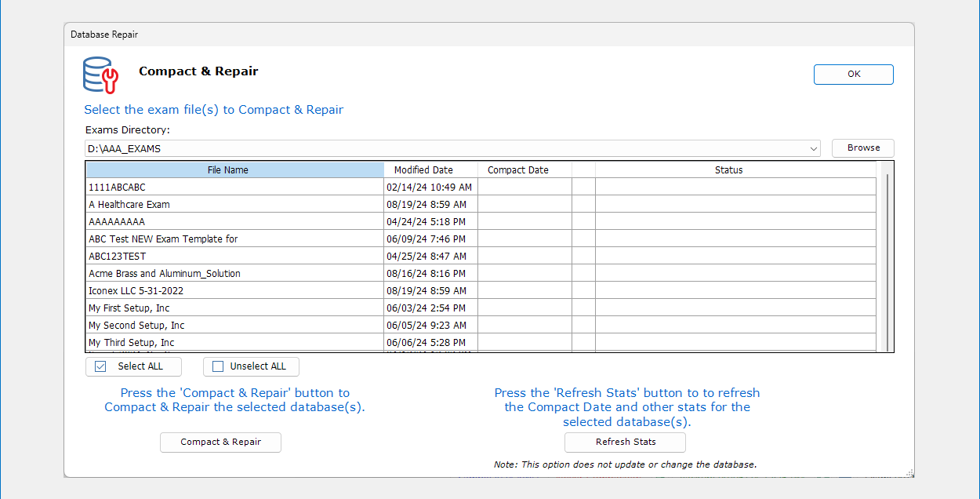Click the Refresh Stats button
Screen dimensions: 980x499
click(x=625, y=443)
